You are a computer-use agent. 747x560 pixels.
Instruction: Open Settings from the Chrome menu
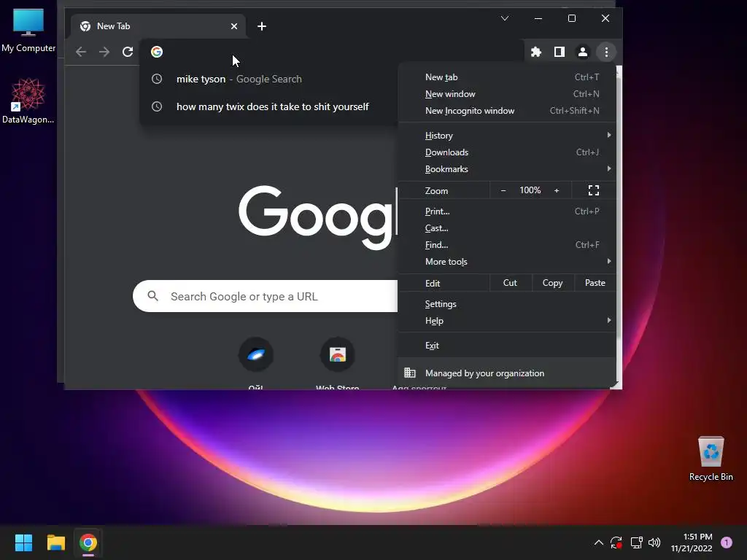[x=507, y=304]
